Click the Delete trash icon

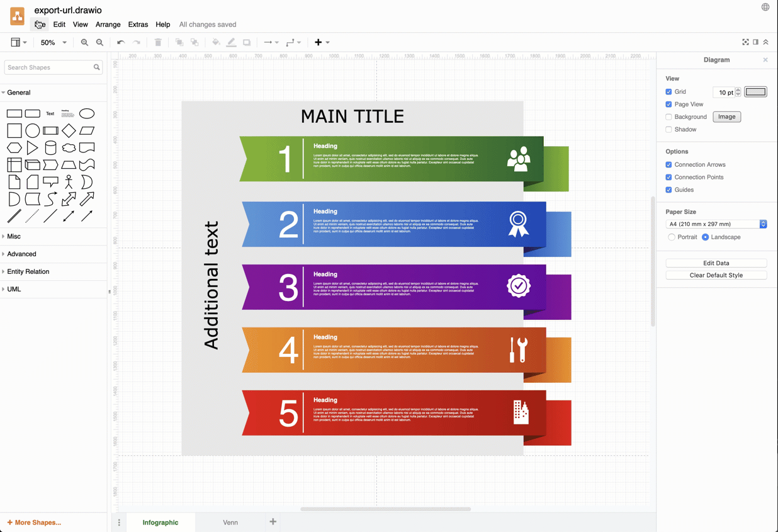pos(158,42)
